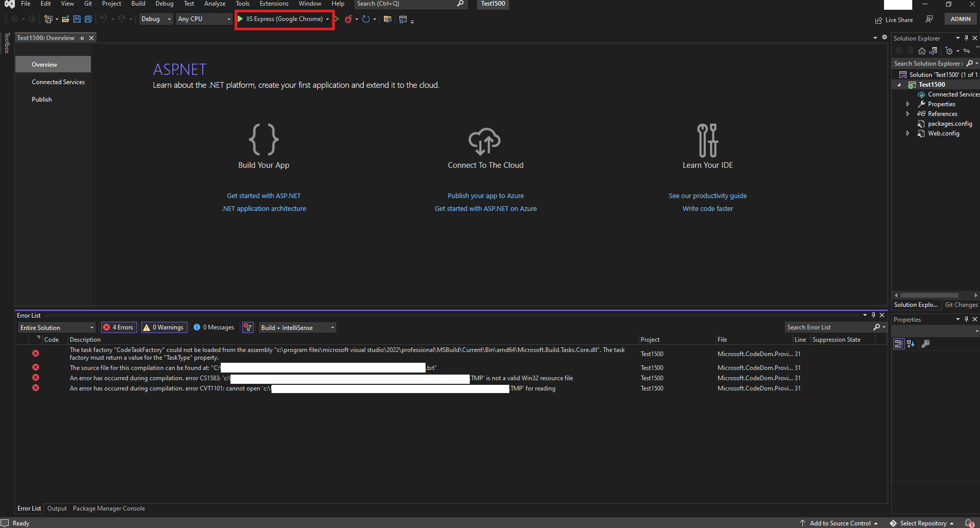Toggle the 0 Messages filter

214,327
